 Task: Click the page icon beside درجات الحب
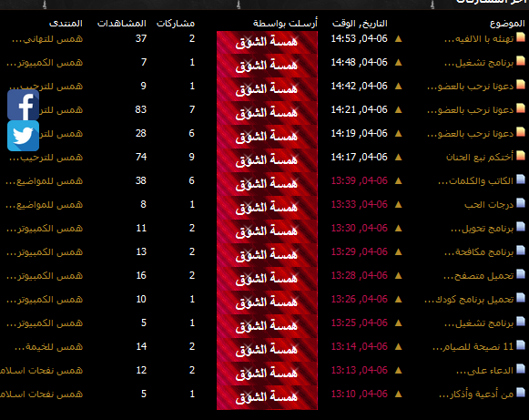521,203
